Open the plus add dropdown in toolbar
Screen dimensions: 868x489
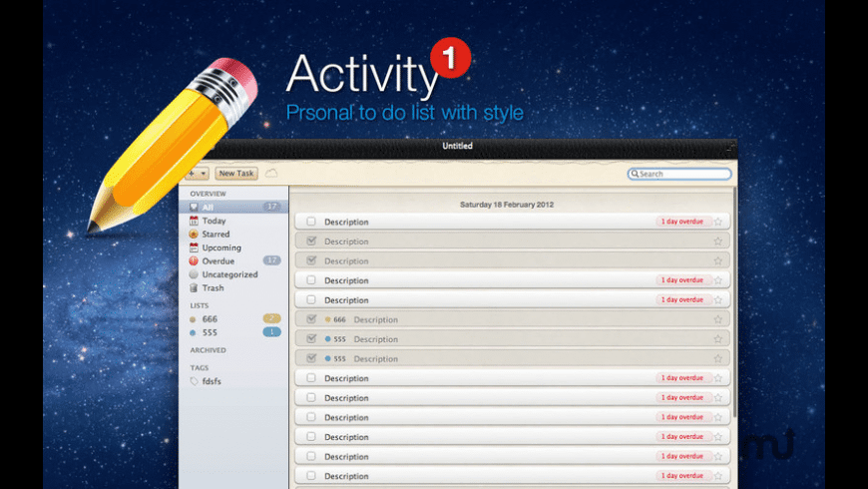coord(198,174)
